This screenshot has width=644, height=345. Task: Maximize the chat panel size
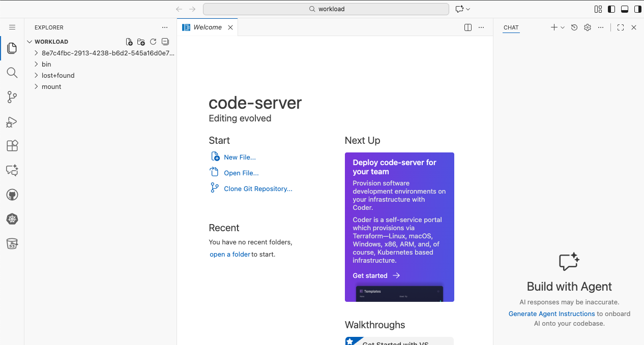[x=621, y=27]
